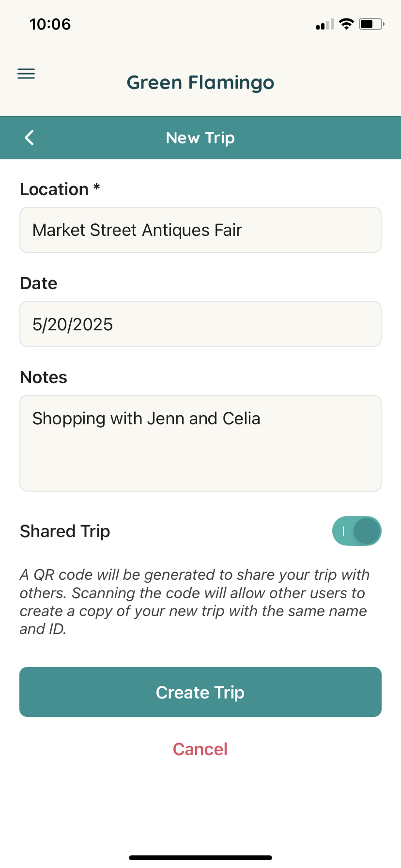This screenshot has height=868, width=401.
Task: Edit the Notes text area
Action: (200, 443)
